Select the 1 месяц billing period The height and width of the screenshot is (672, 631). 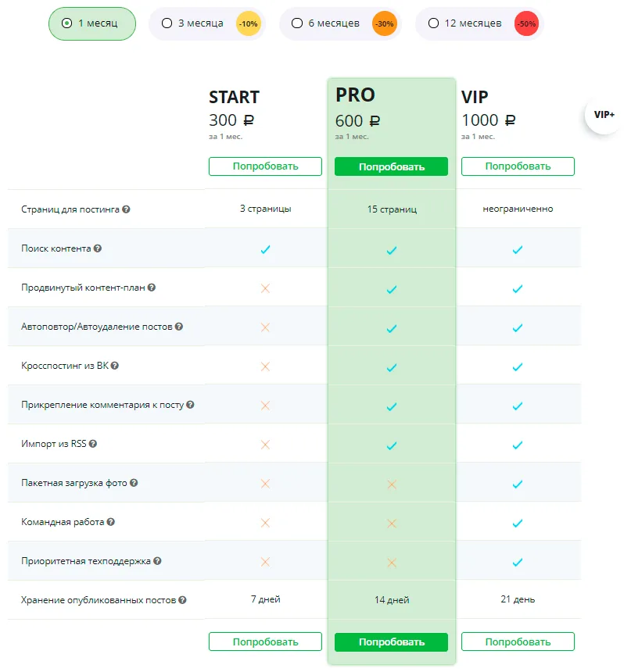[92, 23]
